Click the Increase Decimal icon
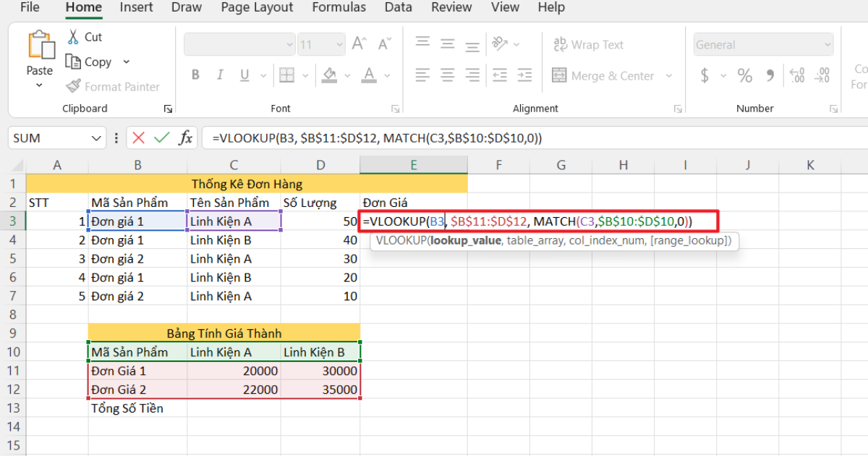 point(798,75)
